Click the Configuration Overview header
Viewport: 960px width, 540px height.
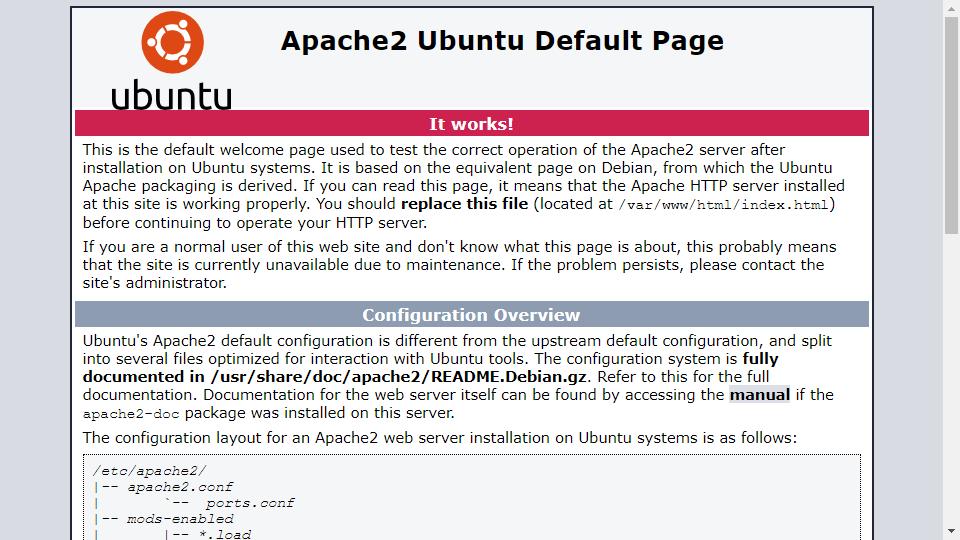click(x=471, y=315)
